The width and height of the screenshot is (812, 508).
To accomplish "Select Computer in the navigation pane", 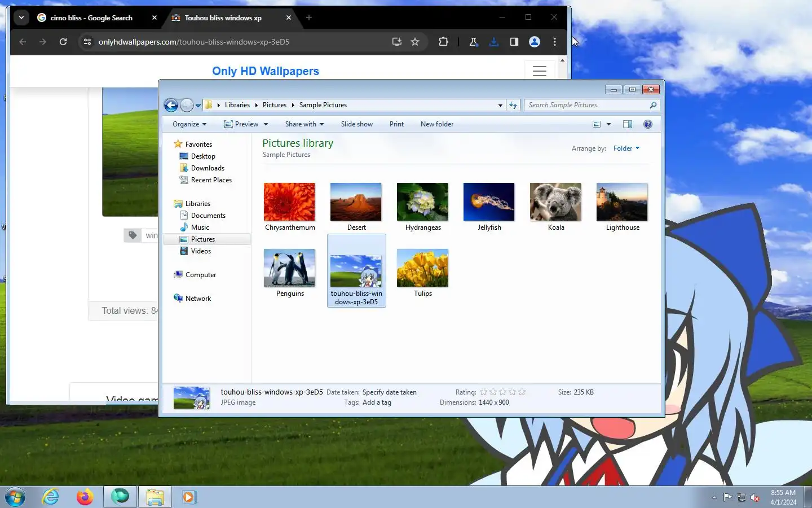I will (195, 275).
